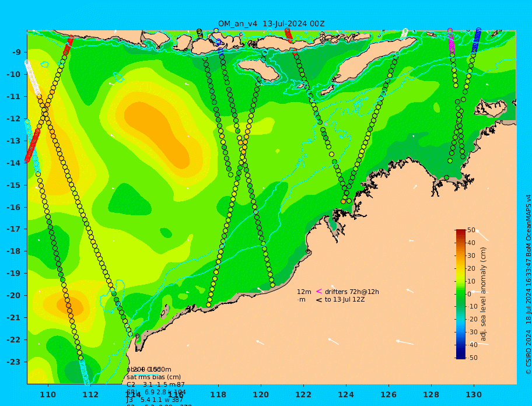Viewport: 532px width, 406px height.
Task: Click latitude axis label '-9'
Action: 16,52
